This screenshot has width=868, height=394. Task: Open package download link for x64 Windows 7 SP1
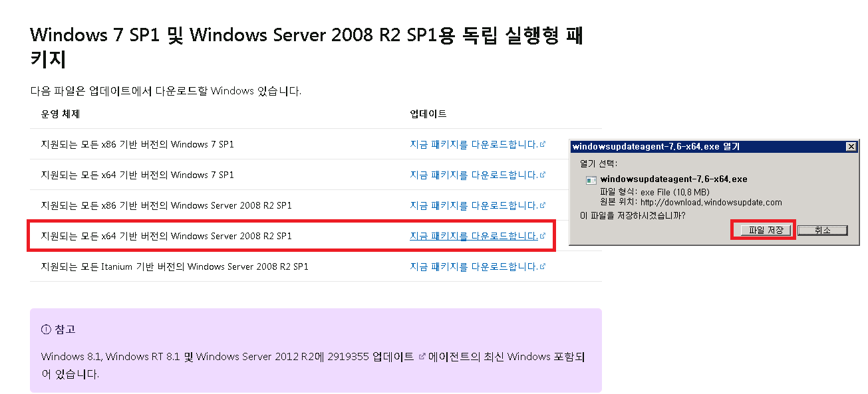point(474,175)
